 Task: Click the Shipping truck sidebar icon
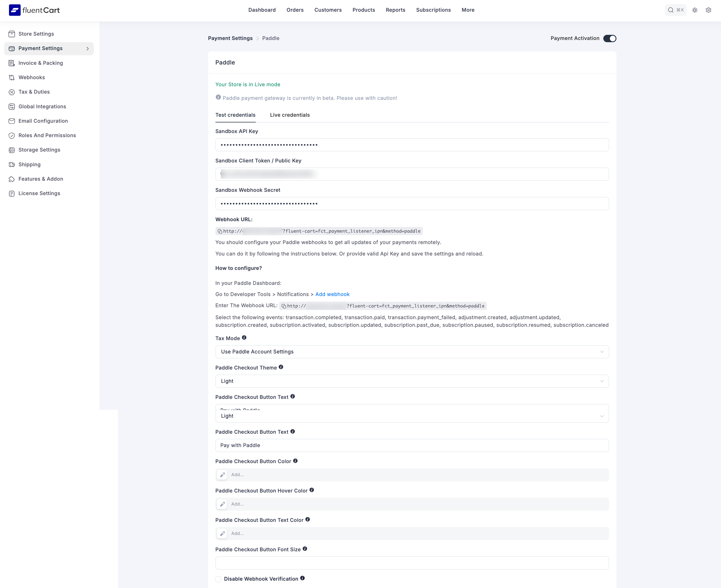click(x=12, y=165)
